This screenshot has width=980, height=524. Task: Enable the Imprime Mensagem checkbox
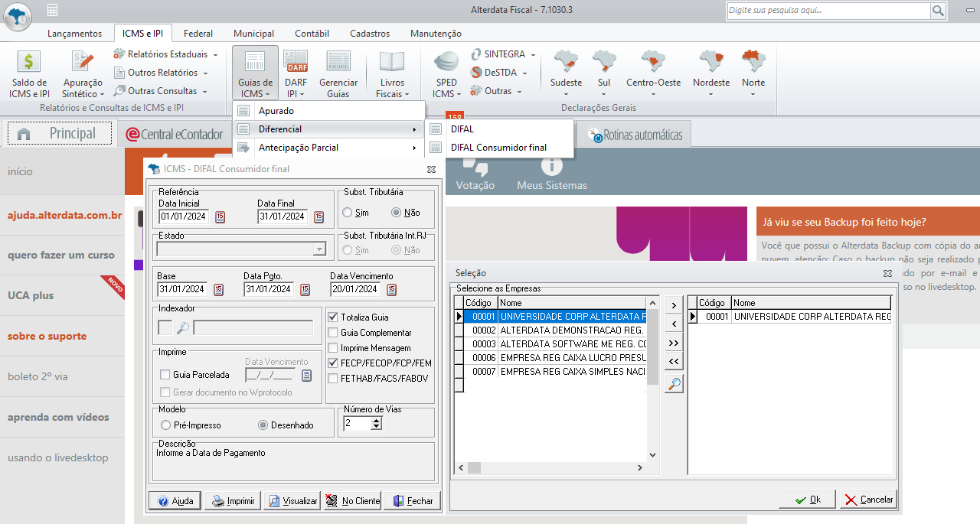pos(333,348)
